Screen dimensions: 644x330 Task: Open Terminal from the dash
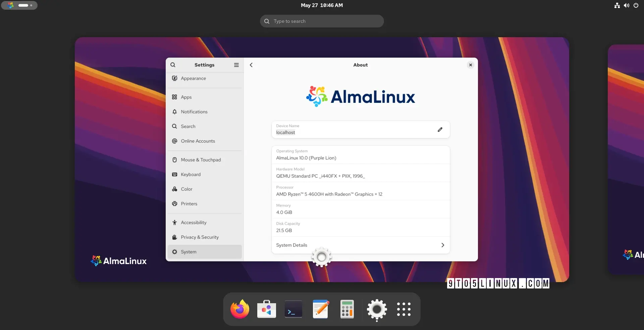point(293,309)
